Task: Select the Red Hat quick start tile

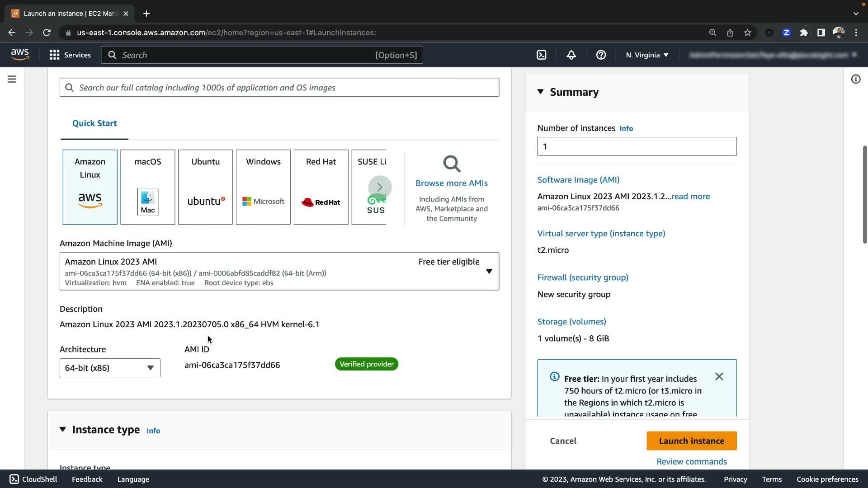Action: pos(321,187)
